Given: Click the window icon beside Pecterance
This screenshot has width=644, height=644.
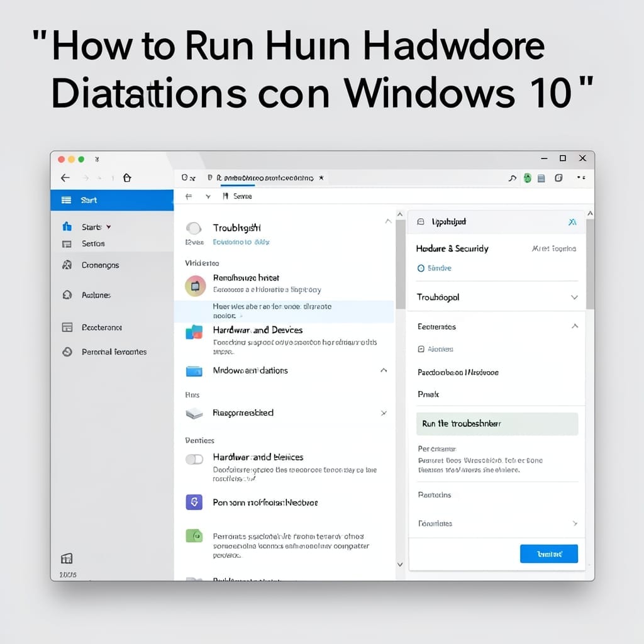Looking at the screenshot, I should click(67, 327).
